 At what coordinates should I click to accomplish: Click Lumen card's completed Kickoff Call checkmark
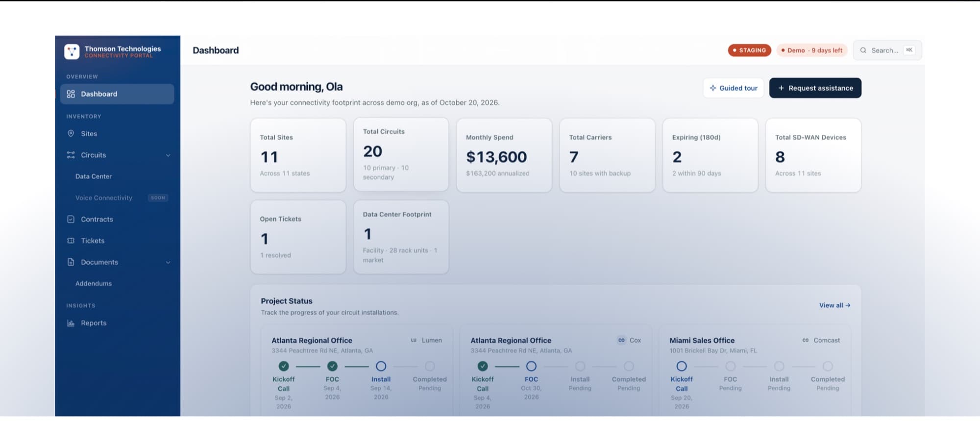pyautogui.click(x=284, y=366)
